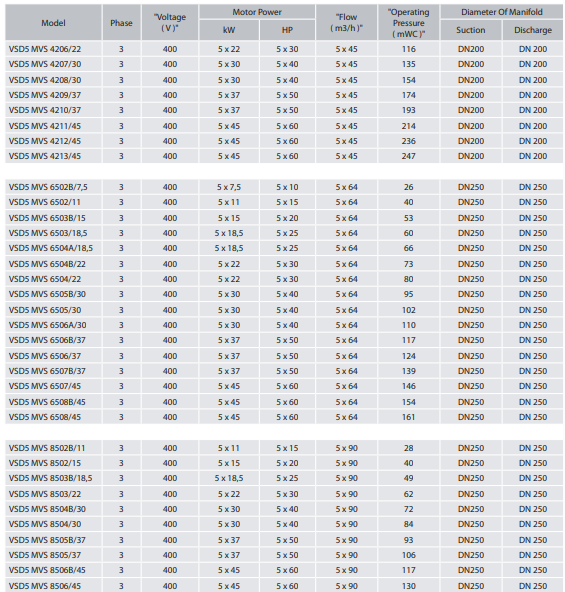The width and height of the screenshot is (565, 592).
Task: Click operating pressure value 26
Action: click(x=409, y=187)
